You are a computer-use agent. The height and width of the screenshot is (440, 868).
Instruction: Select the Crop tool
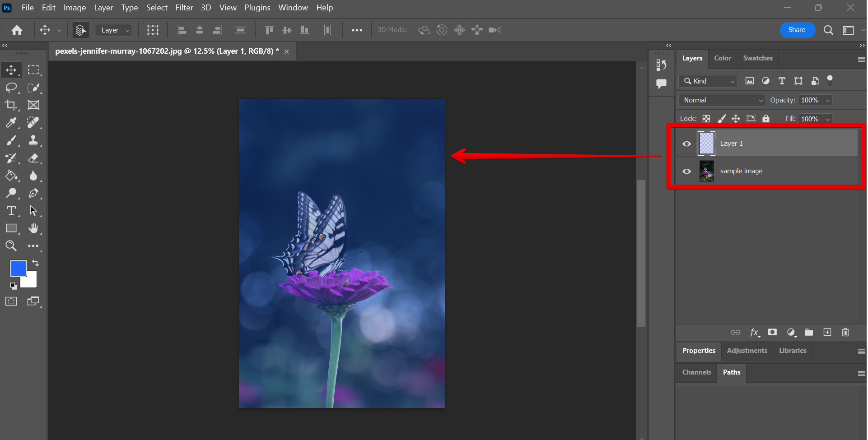pos(11,105)
